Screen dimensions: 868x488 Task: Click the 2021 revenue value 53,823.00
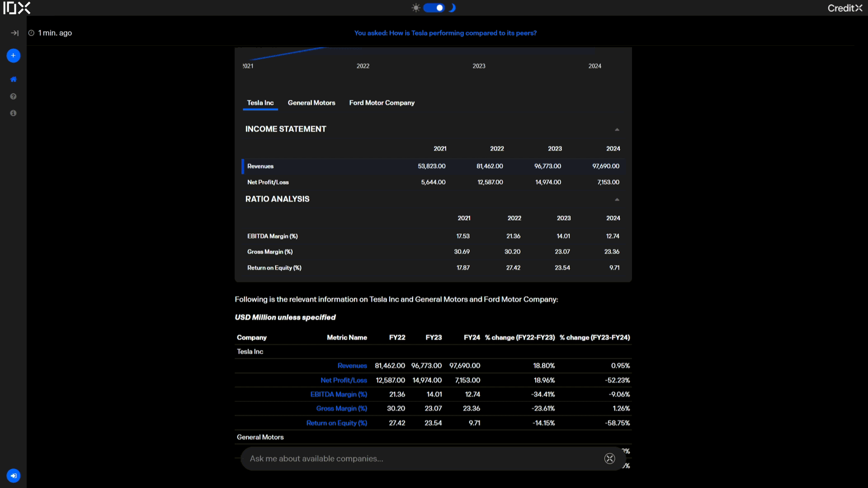coord(431,166)
